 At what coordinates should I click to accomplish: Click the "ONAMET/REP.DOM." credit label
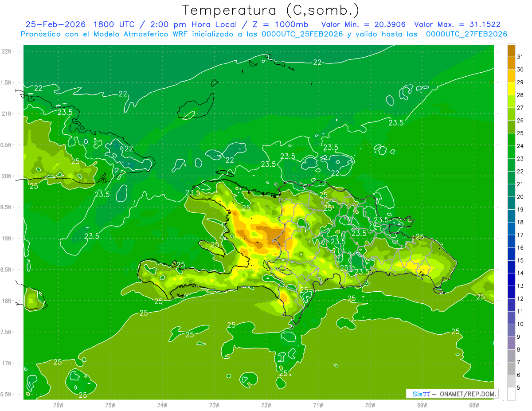click(468, 394)
